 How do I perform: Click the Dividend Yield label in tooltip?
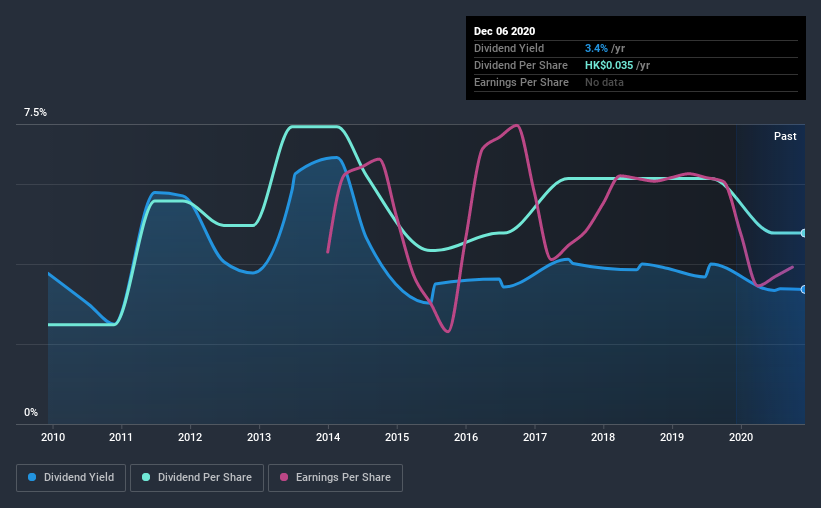[x=509, y=48]
